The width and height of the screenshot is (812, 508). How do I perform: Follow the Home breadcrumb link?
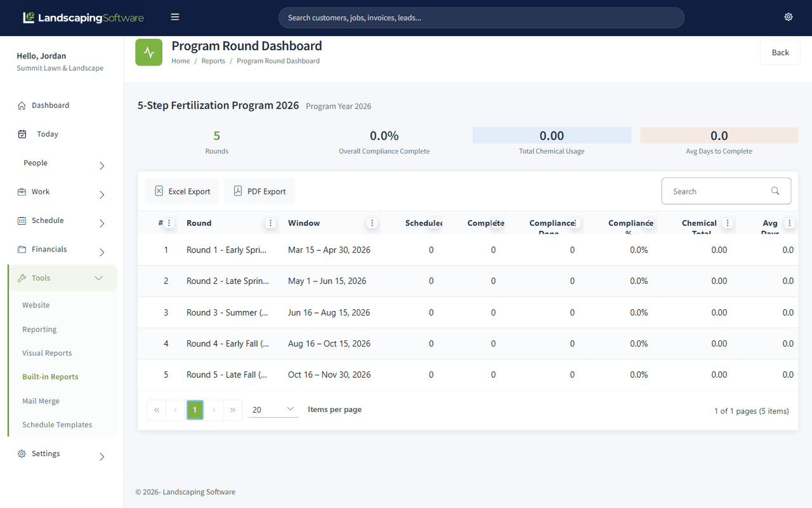click(181, 61)
